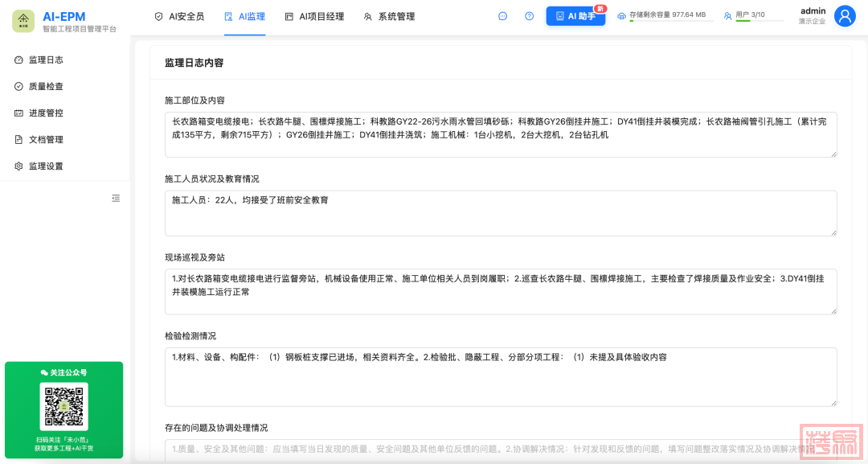868x464 pixels.
Task: Click the 监理设置 gear icon
Action: [19, 166]
